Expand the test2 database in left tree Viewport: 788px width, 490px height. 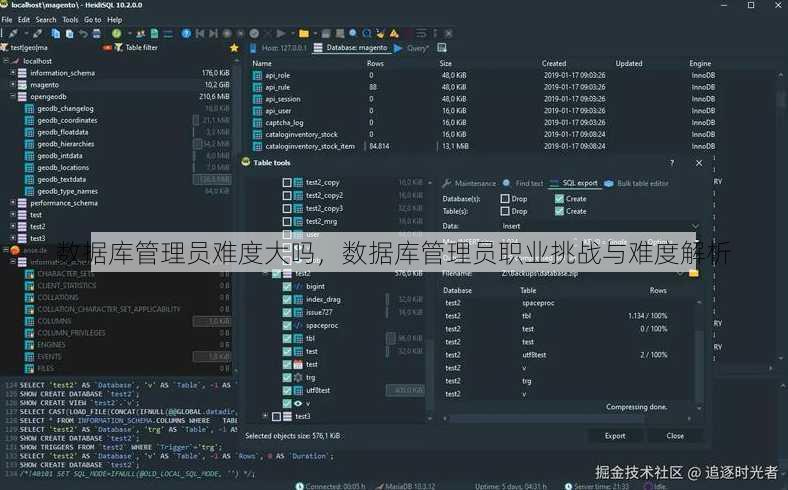pos(13,227)
